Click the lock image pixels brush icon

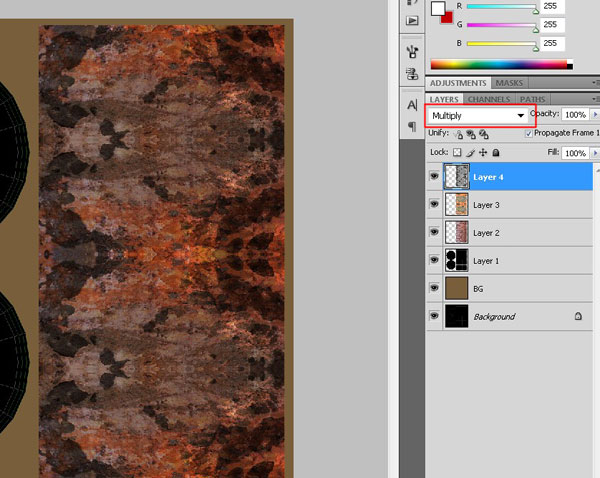pyautogui.click(x=469, y=153)
